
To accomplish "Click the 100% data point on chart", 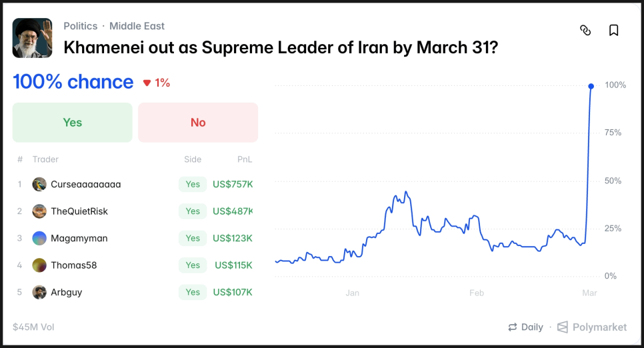I will pos(591,86).
